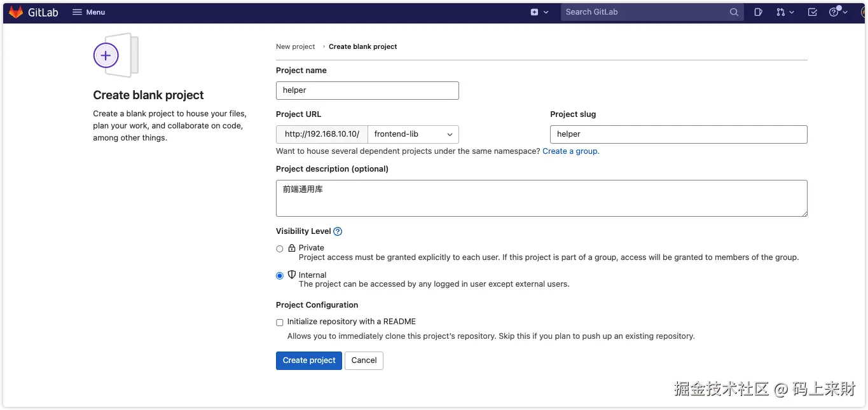Click the search magnifier icon
The height and width of the screenshot is (410, 868).
click(734, 12)
